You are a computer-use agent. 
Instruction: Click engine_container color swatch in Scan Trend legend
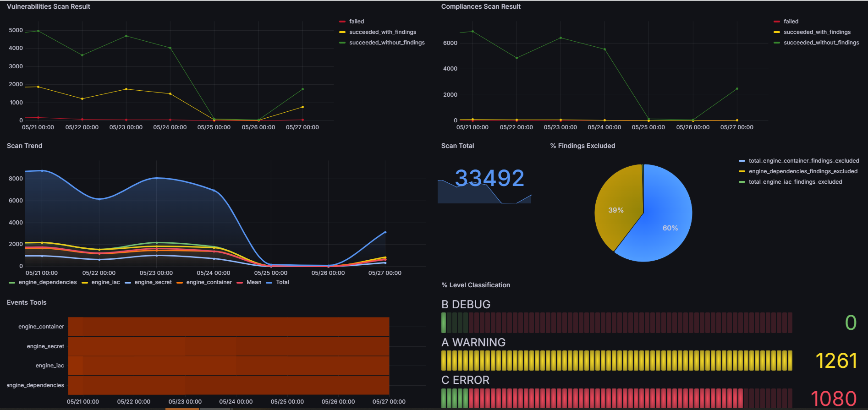[x=180, y=283]
